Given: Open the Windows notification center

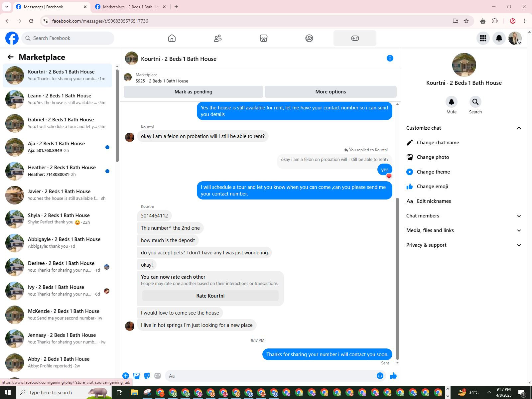Looking at the screenshot, I should pos(522,393).
